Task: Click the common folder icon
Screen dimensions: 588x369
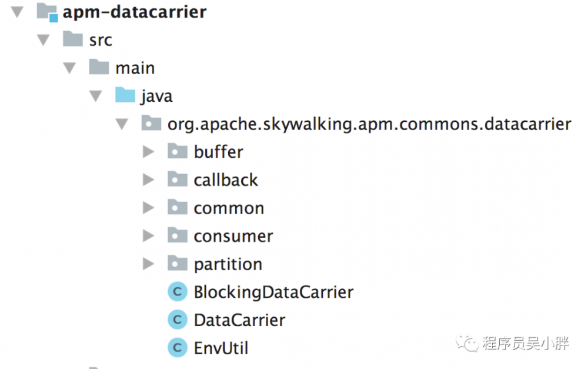Action: point(178,207)
